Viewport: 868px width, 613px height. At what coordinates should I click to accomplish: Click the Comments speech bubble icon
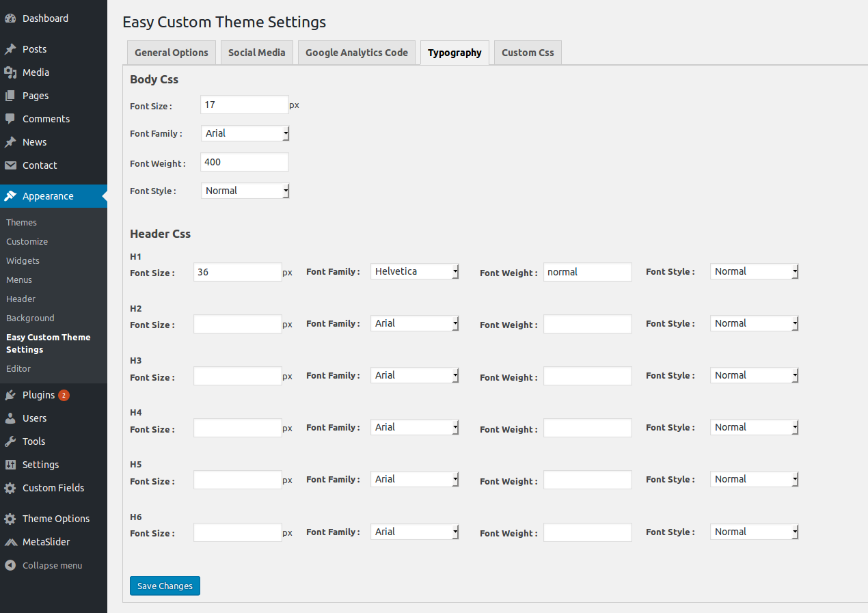10,119
